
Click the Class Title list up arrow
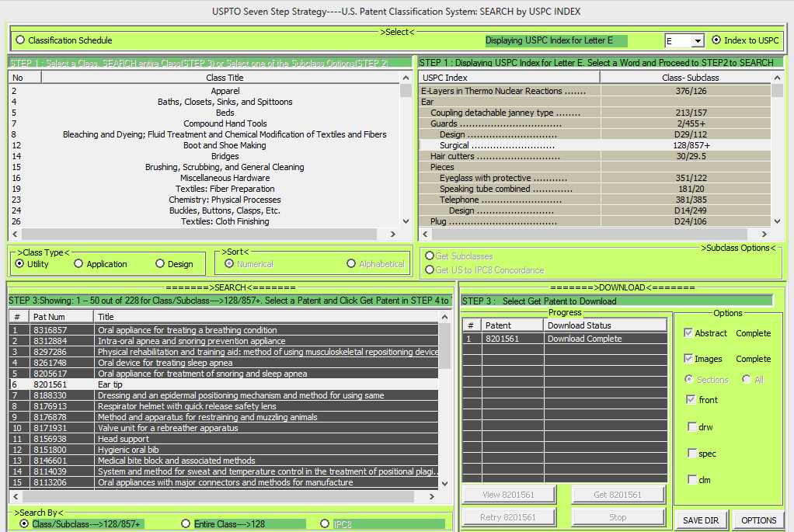[x=406, y=78]
